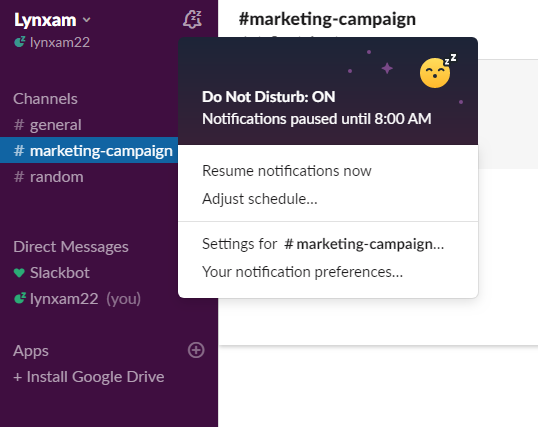Open Your notification preferences...
Screen dimensions: 538x427
click(x=302, y=272)
